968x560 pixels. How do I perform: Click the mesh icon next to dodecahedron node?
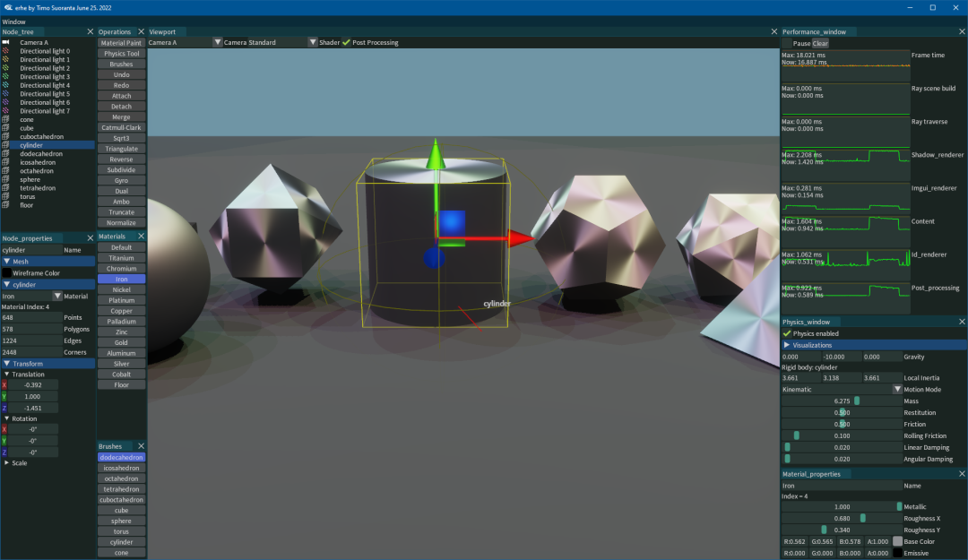(x=6, y=153)
